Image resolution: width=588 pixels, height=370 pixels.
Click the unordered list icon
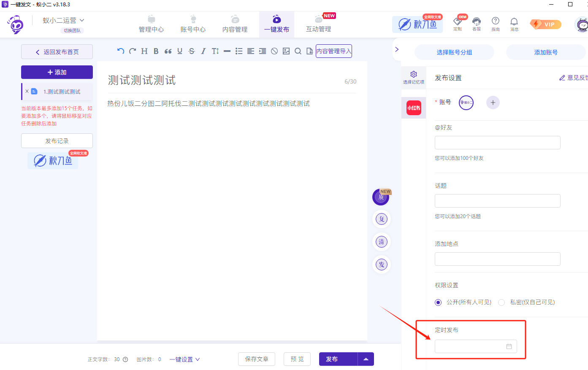click(x=239, y=51)
